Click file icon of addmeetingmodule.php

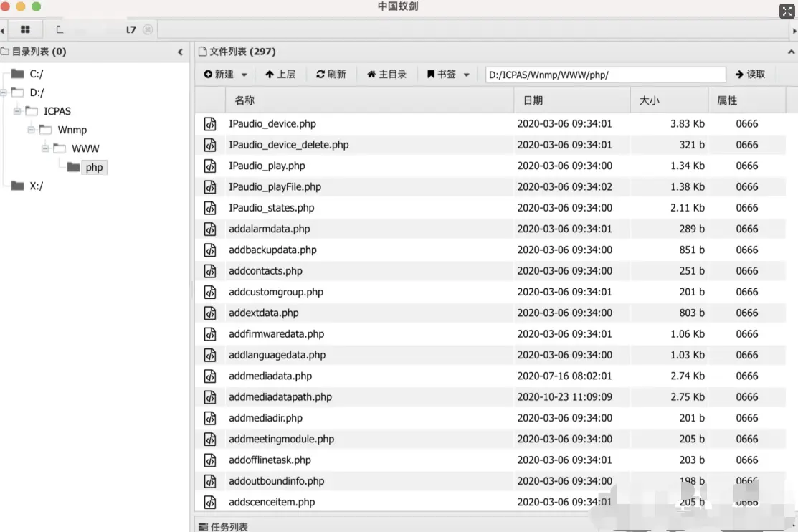pos(210,439)
